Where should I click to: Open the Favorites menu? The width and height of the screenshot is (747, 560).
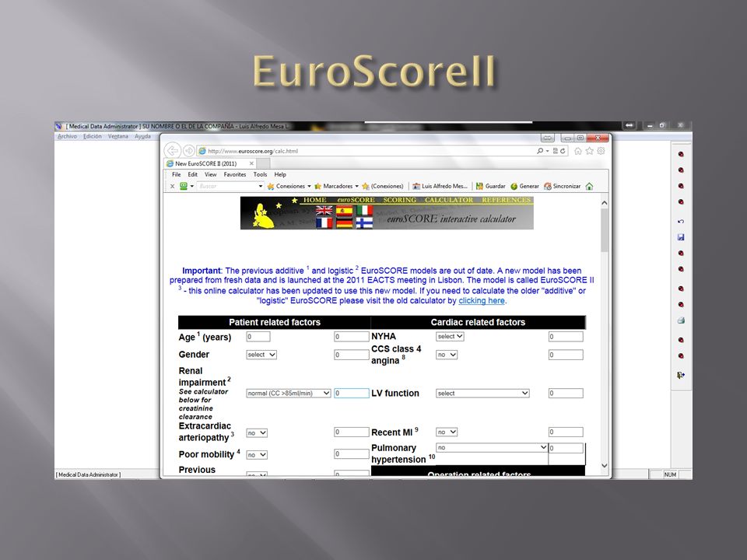pyautogui.click(x=235, y=175)
